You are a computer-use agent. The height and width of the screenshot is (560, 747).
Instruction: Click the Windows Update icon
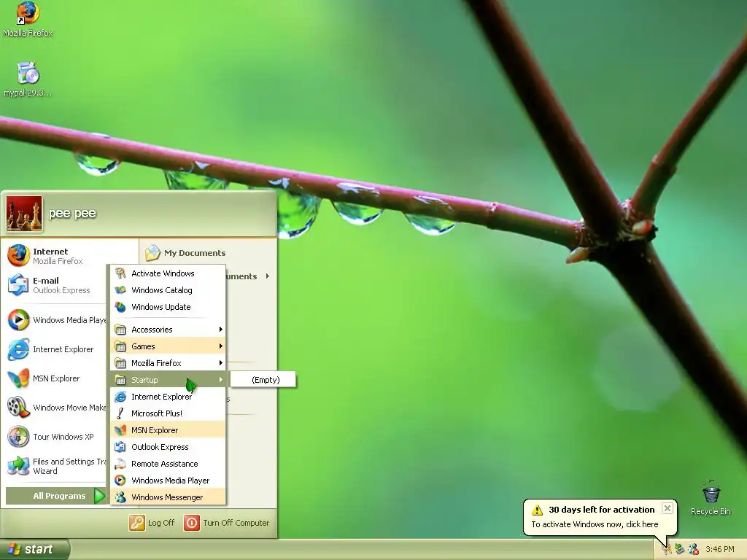[x=120, y=307]
